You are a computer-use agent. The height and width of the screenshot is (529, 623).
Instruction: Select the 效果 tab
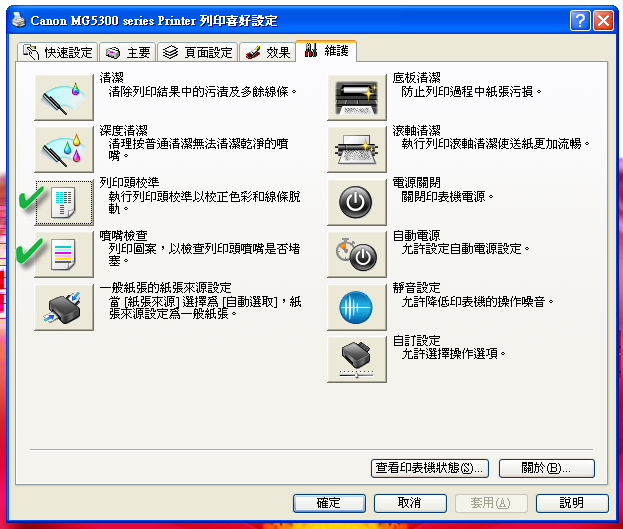[267, 52]
